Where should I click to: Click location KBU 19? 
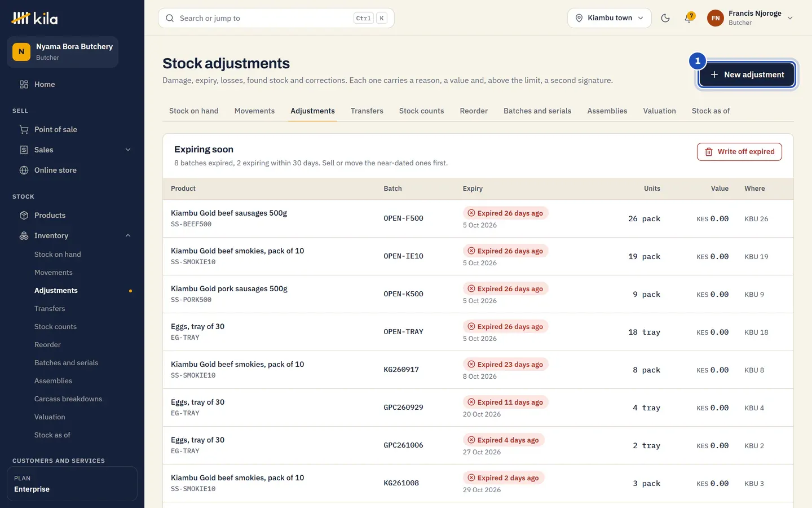[x=756, y=257]
